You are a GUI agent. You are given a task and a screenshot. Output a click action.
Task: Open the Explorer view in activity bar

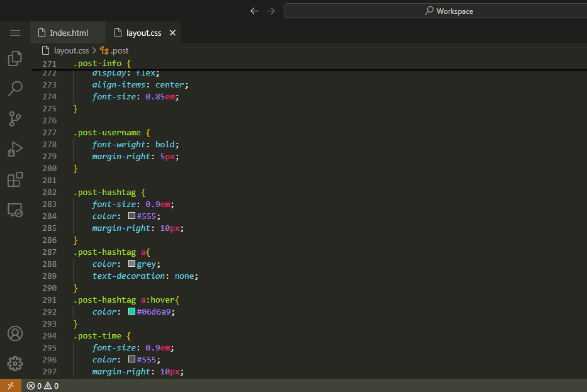pos(15,59)
